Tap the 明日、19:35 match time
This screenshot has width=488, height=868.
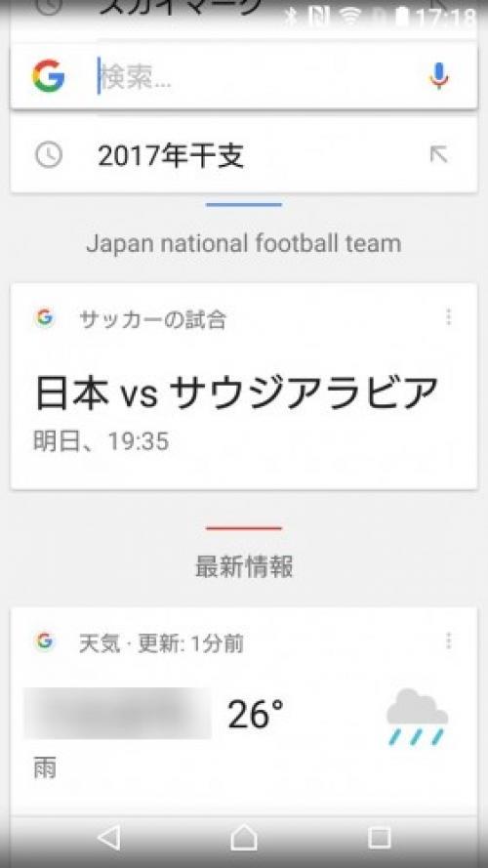tap(102, 441)
